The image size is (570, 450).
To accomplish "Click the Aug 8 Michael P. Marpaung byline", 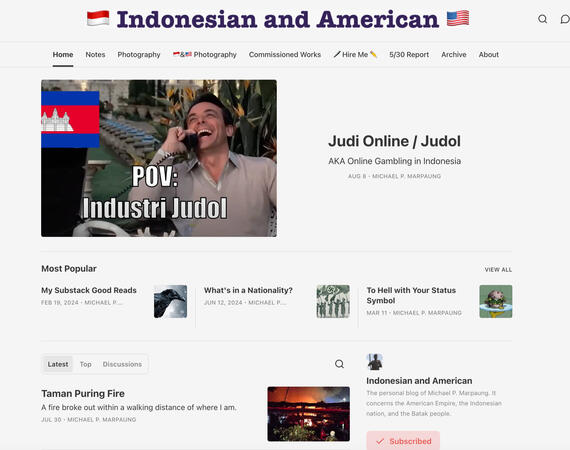I will (394, 176).
